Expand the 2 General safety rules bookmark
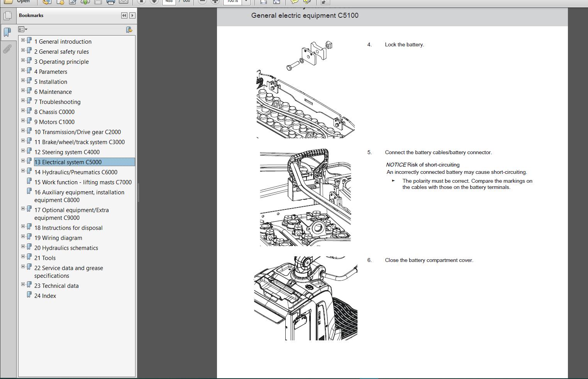 [x=23, y=50]
